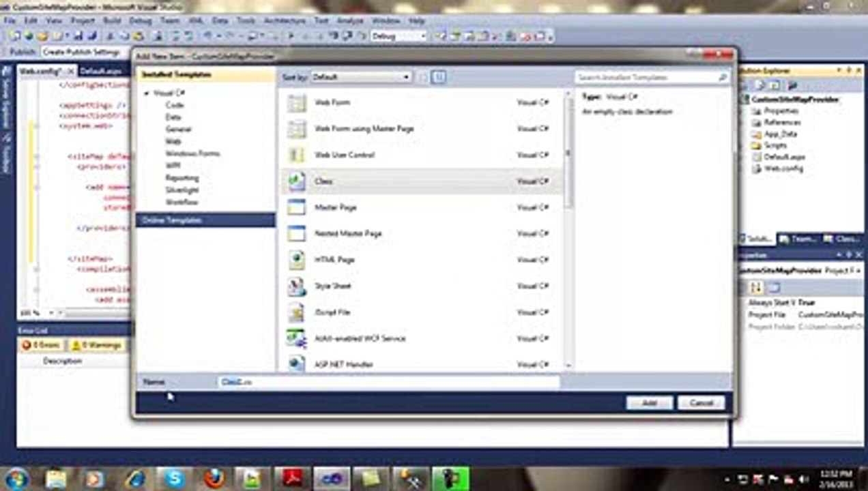Switch to the Team Explorer tab
The height and width of the screenshot is (491, 868).
point(798,239)
